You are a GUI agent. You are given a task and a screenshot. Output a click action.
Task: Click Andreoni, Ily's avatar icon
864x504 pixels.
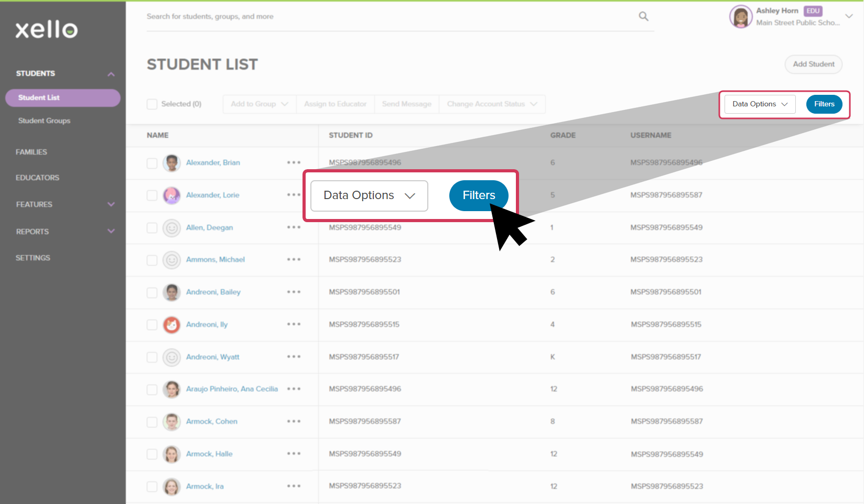[x=171, y=325]
